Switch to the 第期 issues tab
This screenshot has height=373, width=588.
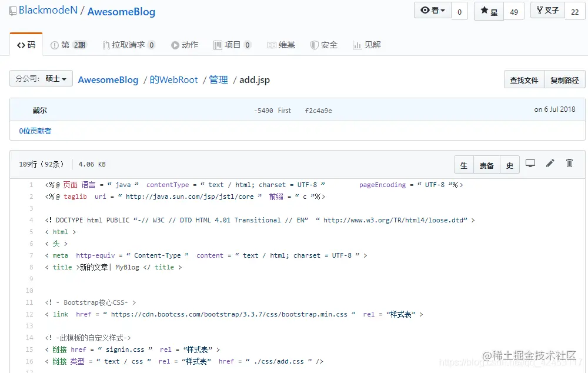69,44
